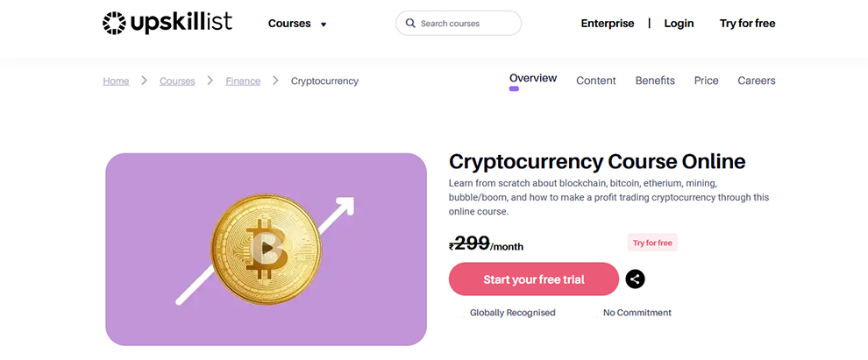Click Start your free trial button

[x=533, y=279]
